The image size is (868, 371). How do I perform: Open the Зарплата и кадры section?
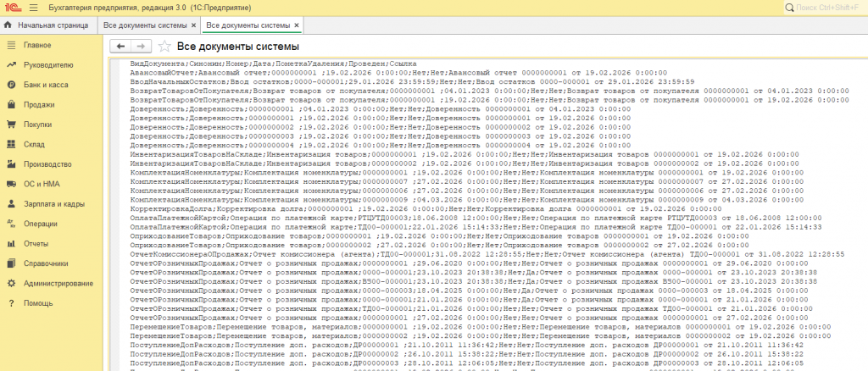[x=54, y=204]
